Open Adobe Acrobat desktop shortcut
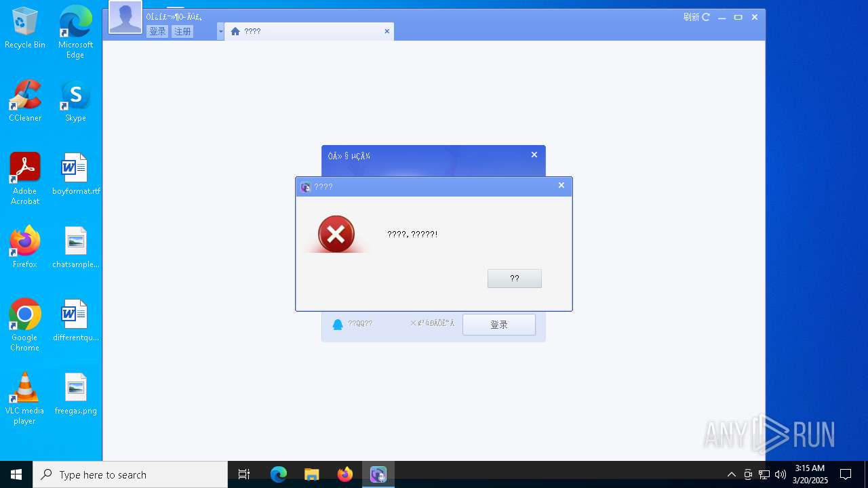Viewport: 868px width, 488px height. pos(25,179)
